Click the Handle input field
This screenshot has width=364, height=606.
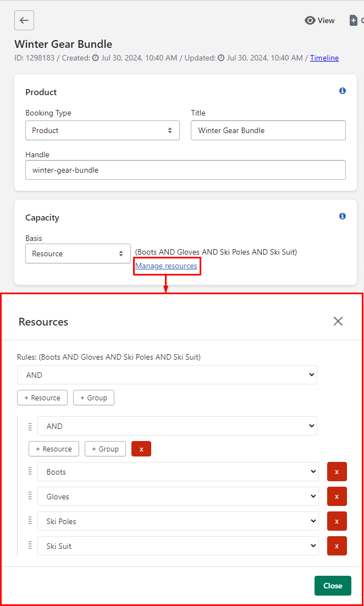point(185,170)
